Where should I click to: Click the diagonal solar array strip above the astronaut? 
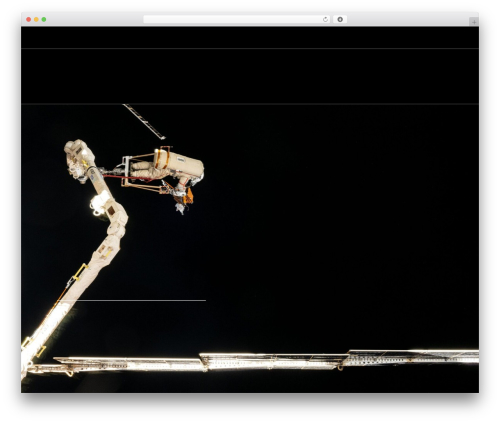pyautogui.click(x=144, y=121)
